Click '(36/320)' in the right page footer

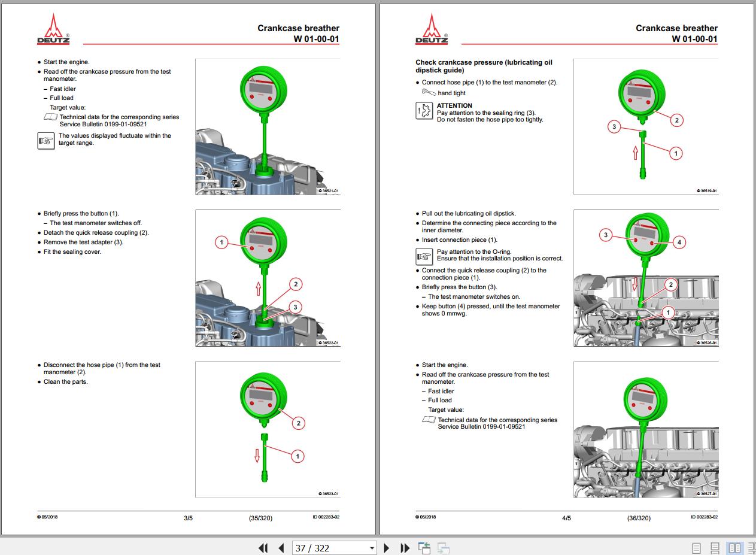click(x=639, y=518)
